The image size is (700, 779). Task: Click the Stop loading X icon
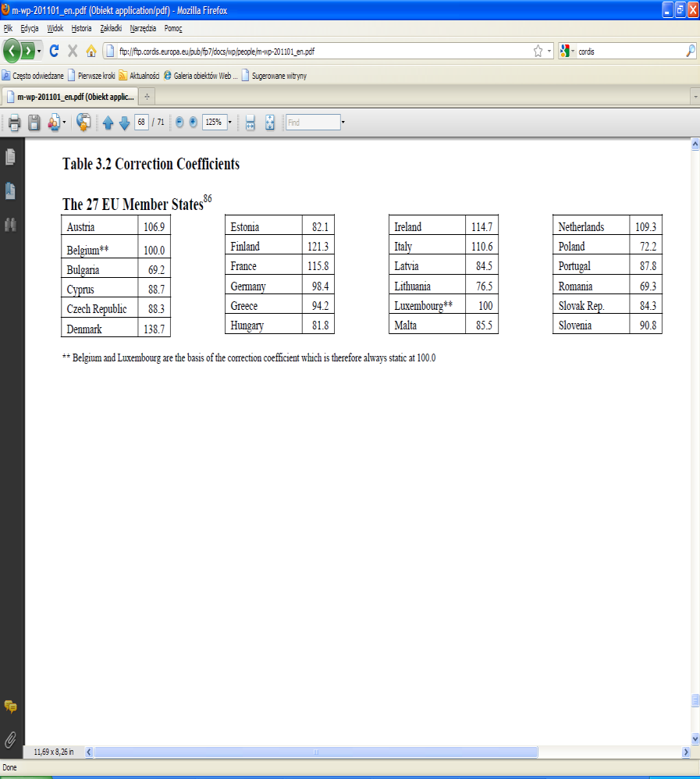click(x=73, y=51)
